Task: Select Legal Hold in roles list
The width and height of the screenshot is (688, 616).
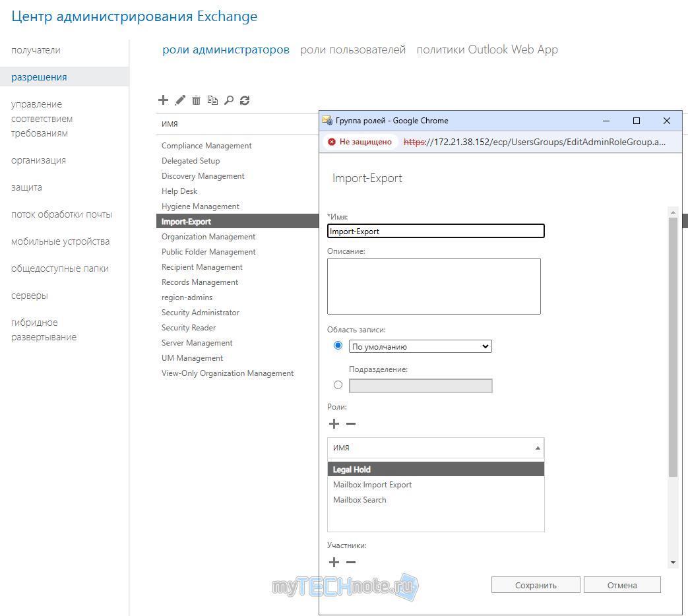Action: [436, 470]
